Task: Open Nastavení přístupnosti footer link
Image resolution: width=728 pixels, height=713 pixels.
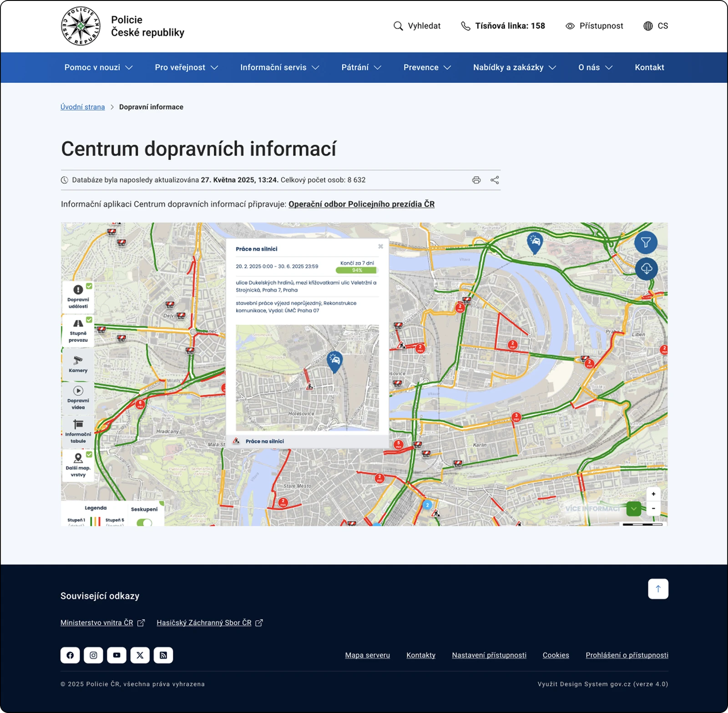Action: coord(489,655)
